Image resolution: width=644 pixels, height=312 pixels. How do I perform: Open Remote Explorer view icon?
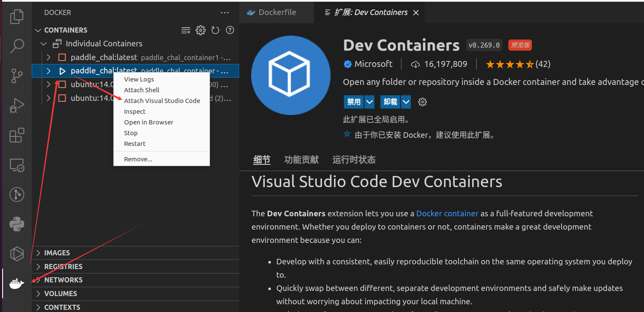pos(17,165)
